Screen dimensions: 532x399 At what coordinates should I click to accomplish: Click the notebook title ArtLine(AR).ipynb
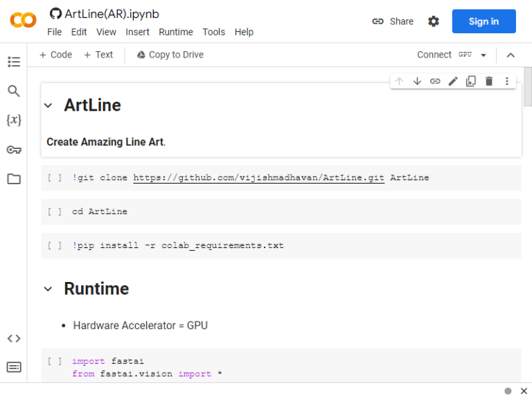[112, 14]
